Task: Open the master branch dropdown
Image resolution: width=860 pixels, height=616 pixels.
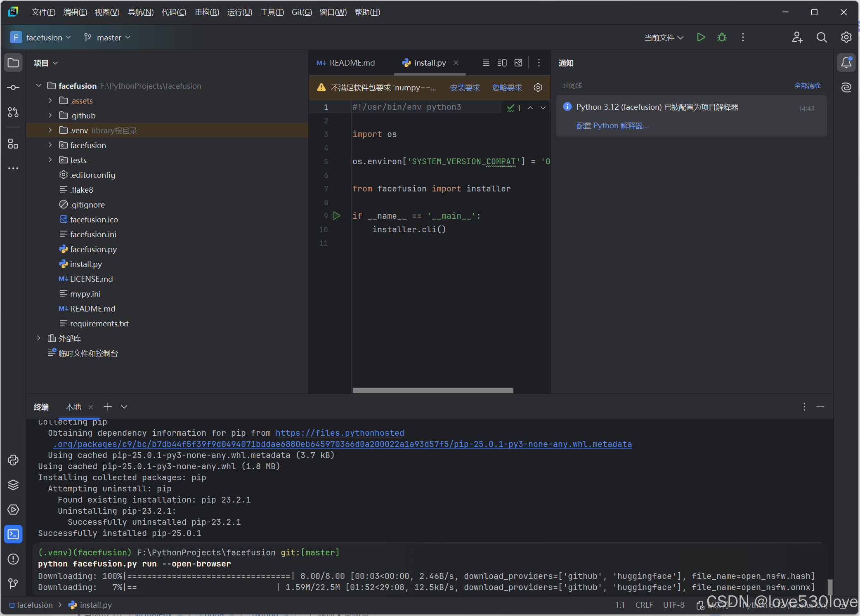Action: pos(107,38)
